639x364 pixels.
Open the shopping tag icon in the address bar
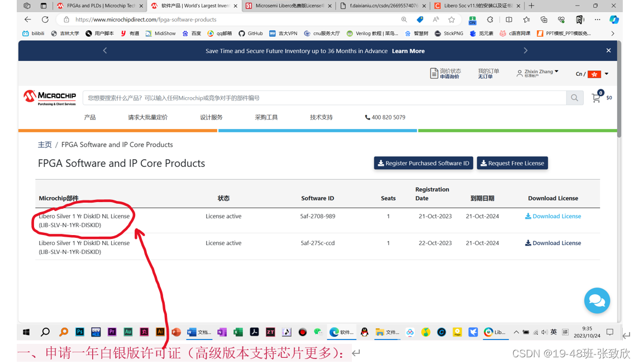[419, 19]
